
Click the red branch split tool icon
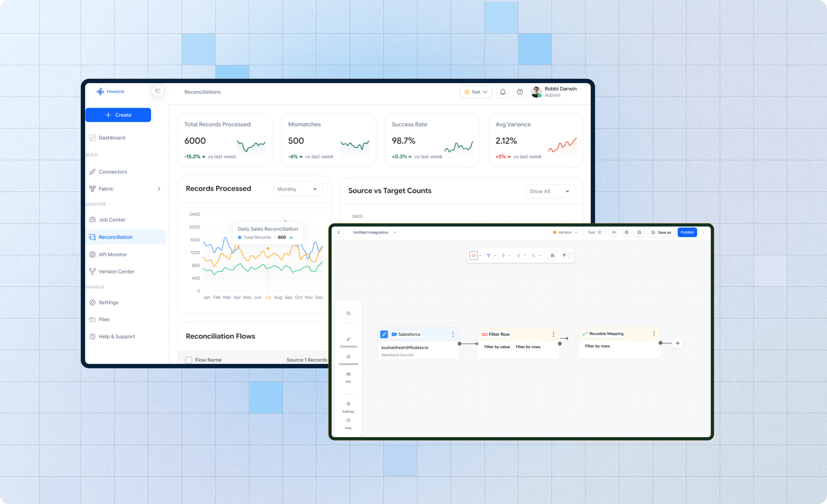click(x=518, y=256)
